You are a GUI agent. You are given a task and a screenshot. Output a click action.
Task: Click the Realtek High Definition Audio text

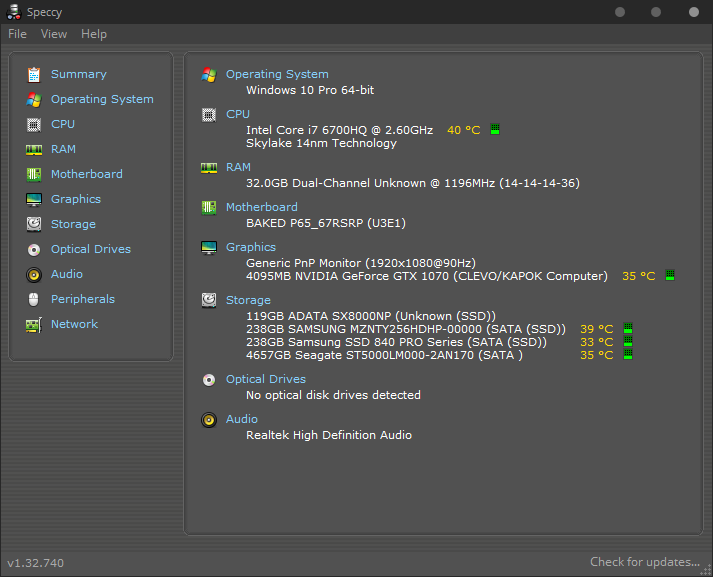click(x=329, y=435)
